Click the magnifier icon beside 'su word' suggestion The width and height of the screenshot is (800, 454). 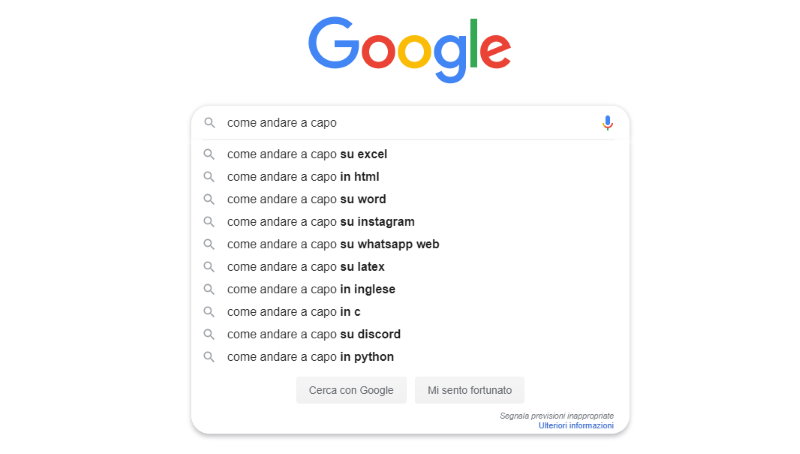pos(209,199)
